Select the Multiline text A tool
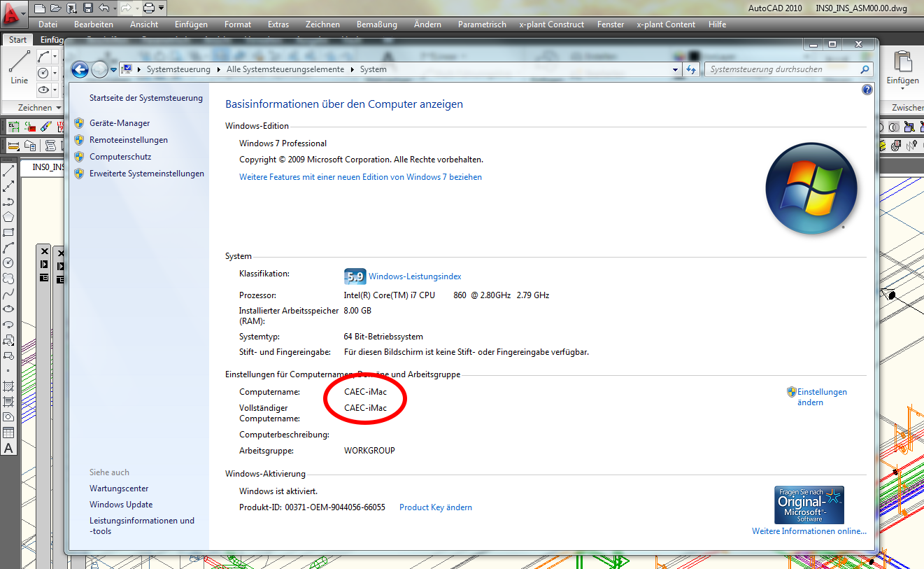924x569 pixels. [8, 449]
